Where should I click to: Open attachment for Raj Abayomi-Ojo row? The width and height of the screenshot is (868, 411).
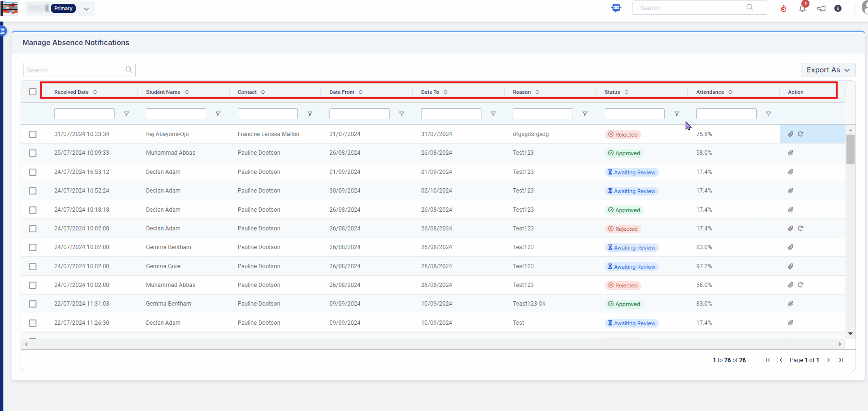pos(790,134)
